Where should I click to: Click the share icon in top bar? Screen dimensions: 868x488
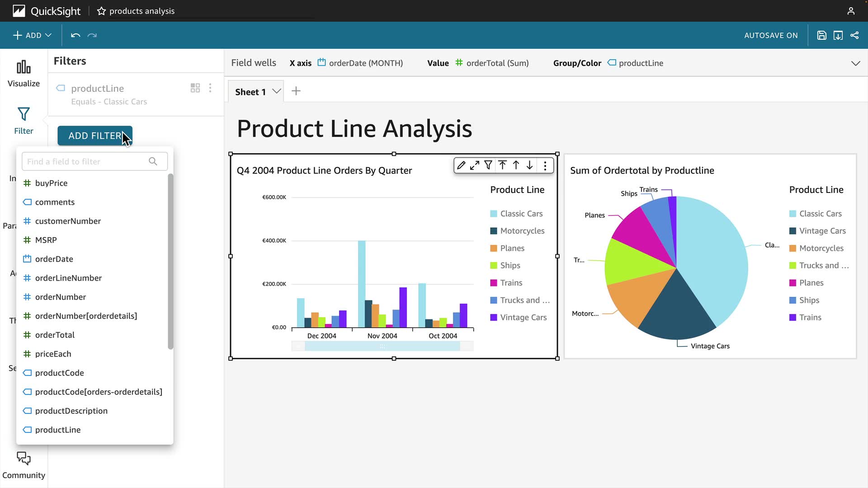pos(854,35)
